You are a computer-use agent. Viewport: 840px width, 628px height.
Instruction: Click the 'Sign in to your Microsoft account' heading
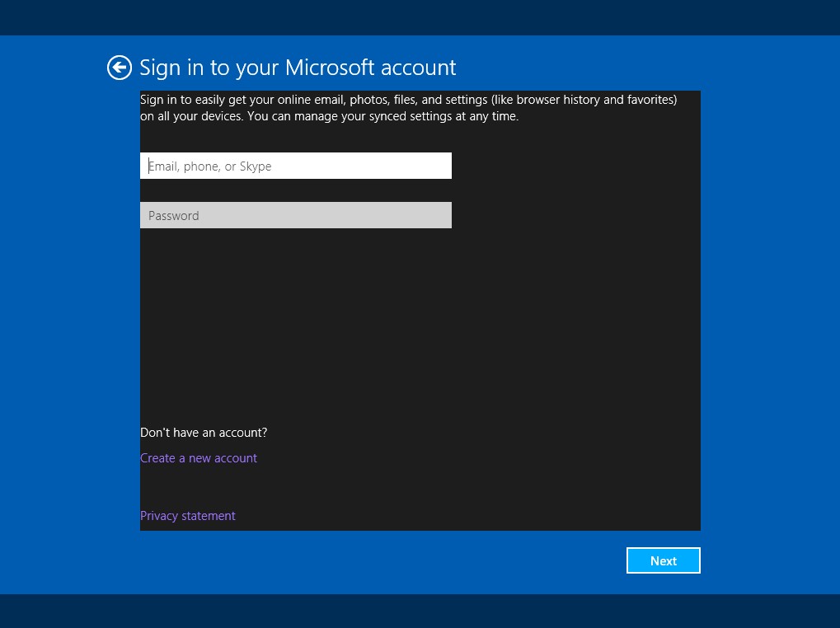coord(298,68)
